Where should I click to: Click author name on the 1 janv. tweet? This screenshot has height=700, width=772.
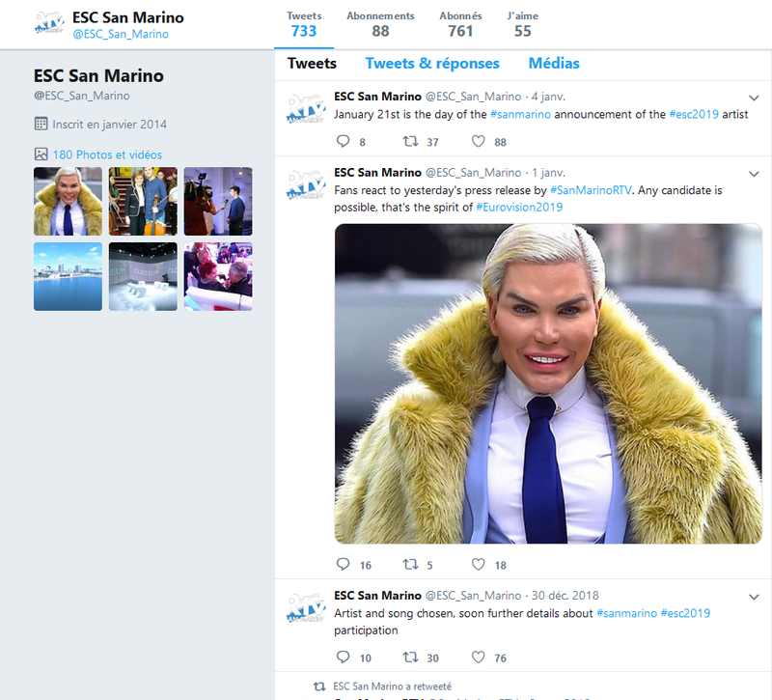coord(377,173)
